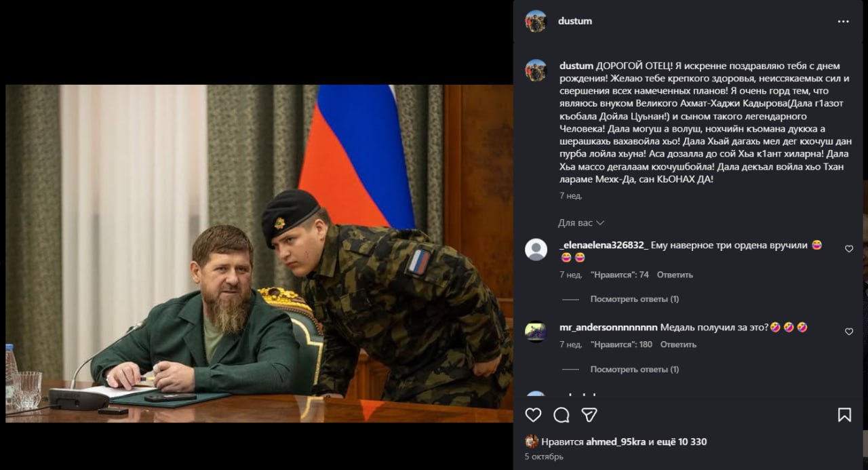
Task: Like mr_andersonnnnnnn's comment
Action: (x=849, y=332)
